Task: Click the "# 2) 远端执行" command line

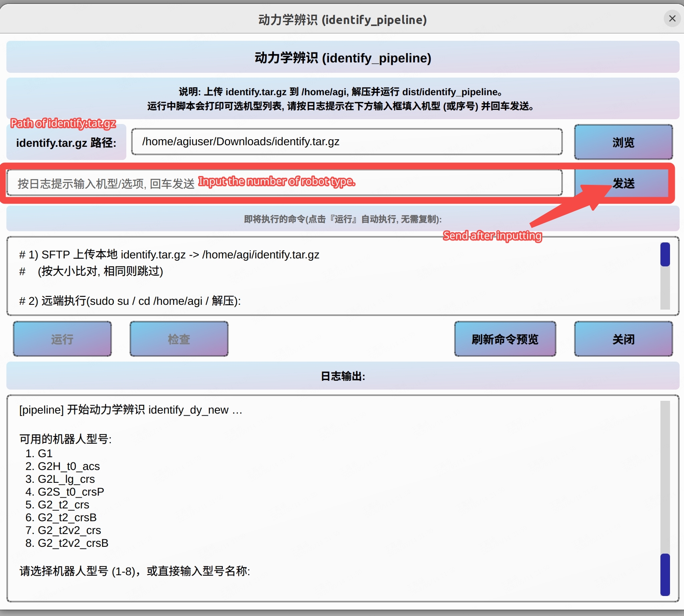Action: [130, 301]
